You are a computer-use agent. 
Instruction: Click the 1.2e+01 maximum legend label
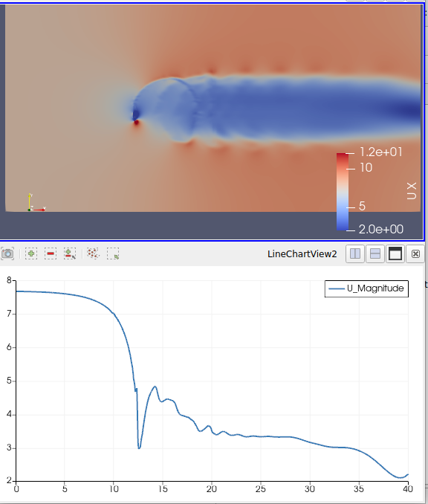click(381, 152)
